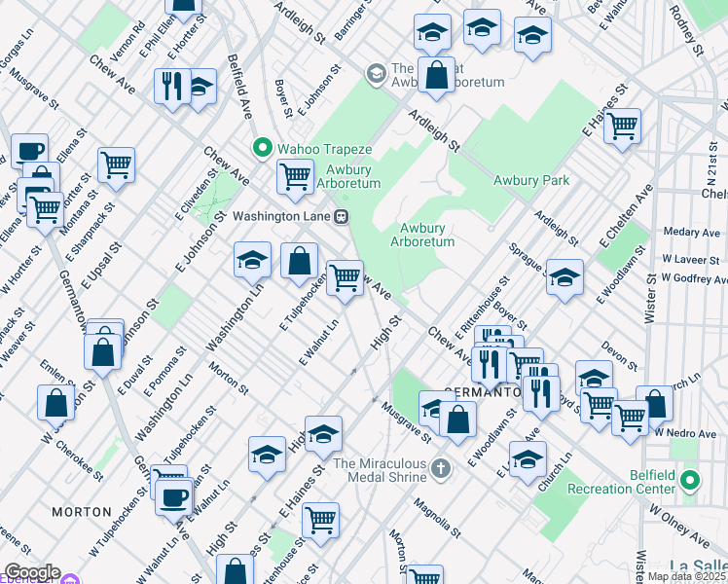This screenshot has width=728, height=584.
Task: Click The Miraculous Medal Shrine text
Action: 381,470
